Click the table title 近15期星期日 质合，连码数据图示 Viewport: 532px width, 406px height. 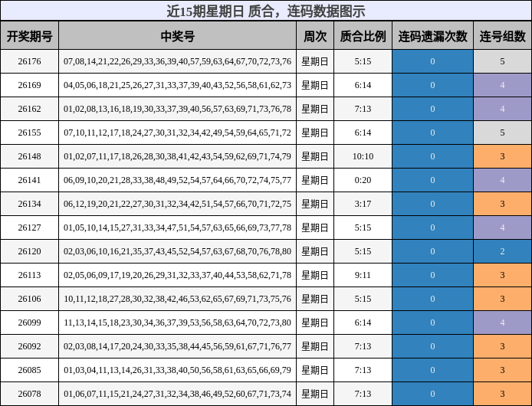tap(266, 11)
